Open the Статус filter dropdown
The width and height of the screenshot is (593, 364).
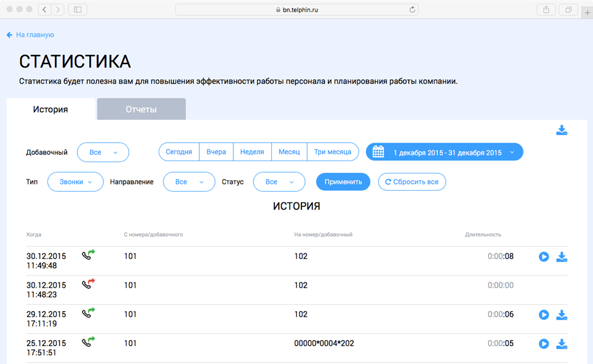point(279,182)
